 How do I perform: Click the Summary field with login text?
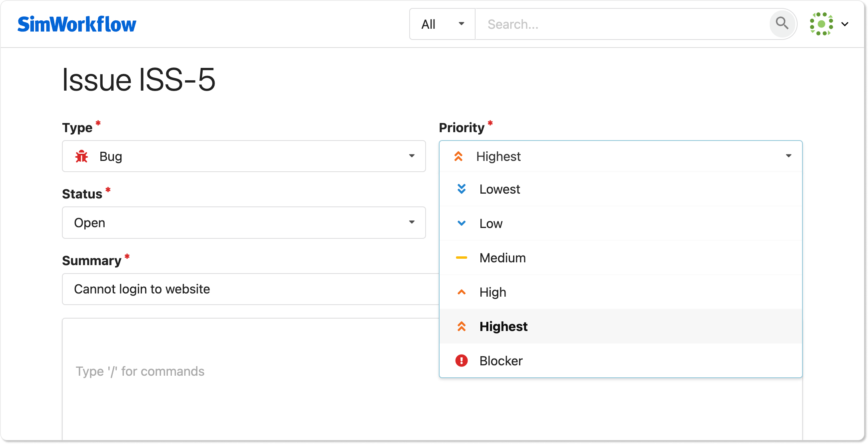[248, 289]
